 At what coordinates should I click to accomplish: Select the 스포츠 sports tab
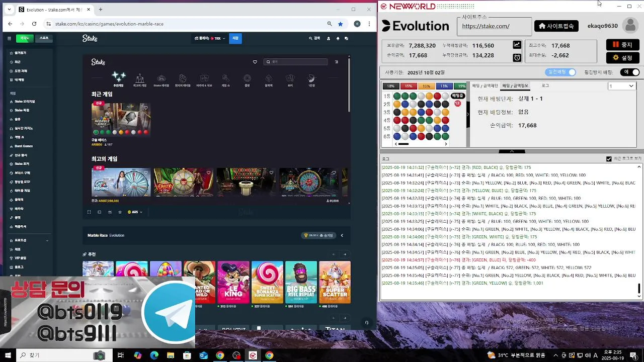[x=44, y=38]
